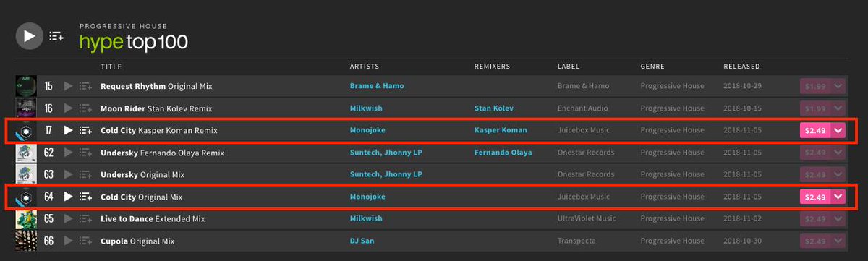Viewport: 868px width, 261px height.
Task: Open remixer Kasper Koman link
Action: click(x=501, y=131)
